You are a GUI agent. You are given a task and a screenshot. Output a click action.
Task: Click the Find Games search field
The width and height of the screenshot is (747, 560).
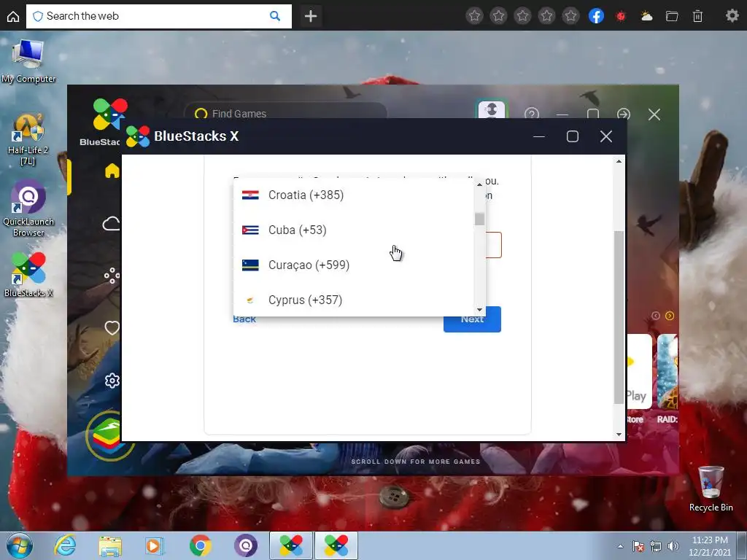coord(286,113)
